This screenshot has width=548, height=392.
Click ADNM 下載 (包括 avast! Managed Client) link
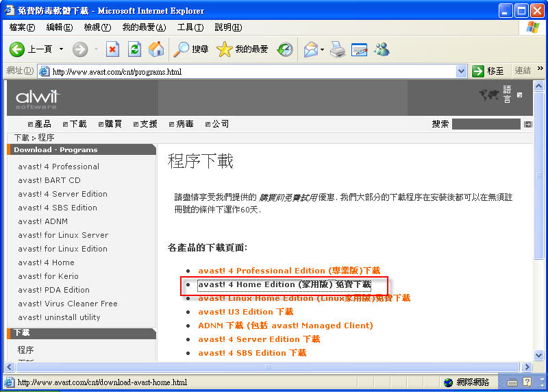click(286, 326)
